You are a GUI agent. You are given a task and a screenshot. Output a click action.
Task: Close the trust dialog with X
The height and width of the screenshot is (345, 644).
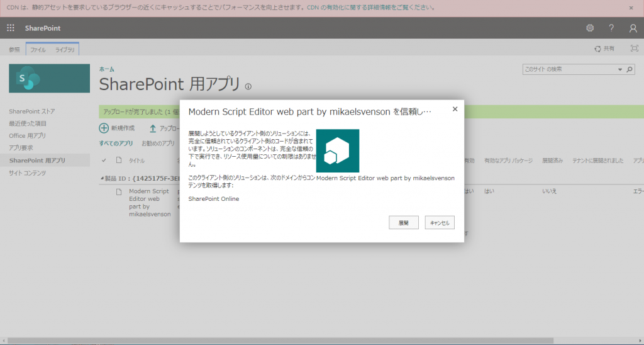(455, 109)
